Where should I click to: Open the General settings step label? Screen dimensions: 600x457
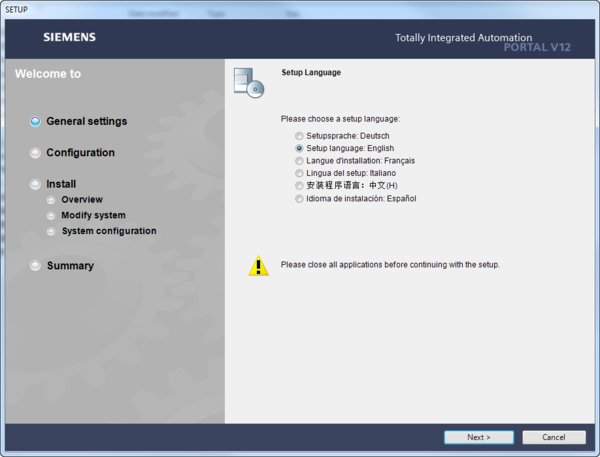(x=86, y=121)
